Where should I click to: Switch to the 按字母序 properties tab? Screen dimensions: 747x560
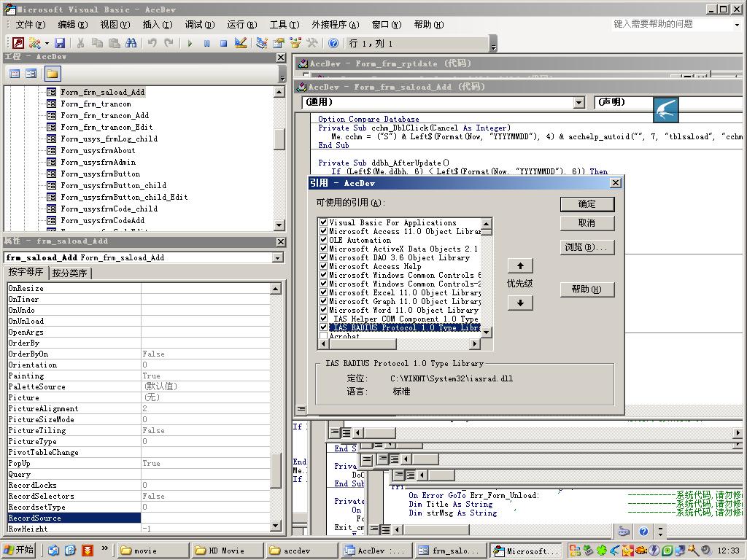[26, 272]
